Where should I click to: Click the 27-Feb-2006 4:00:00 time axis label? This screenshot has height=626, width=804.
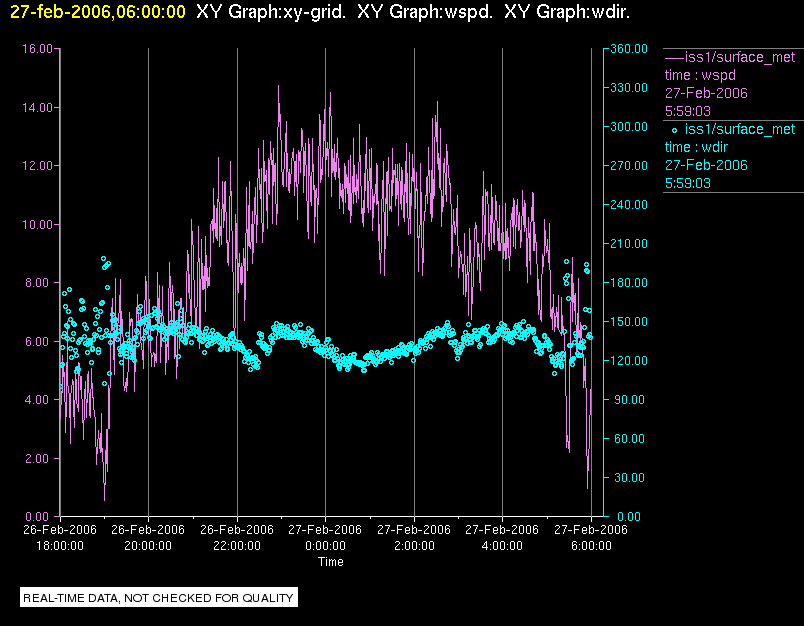tap(502, 537)
